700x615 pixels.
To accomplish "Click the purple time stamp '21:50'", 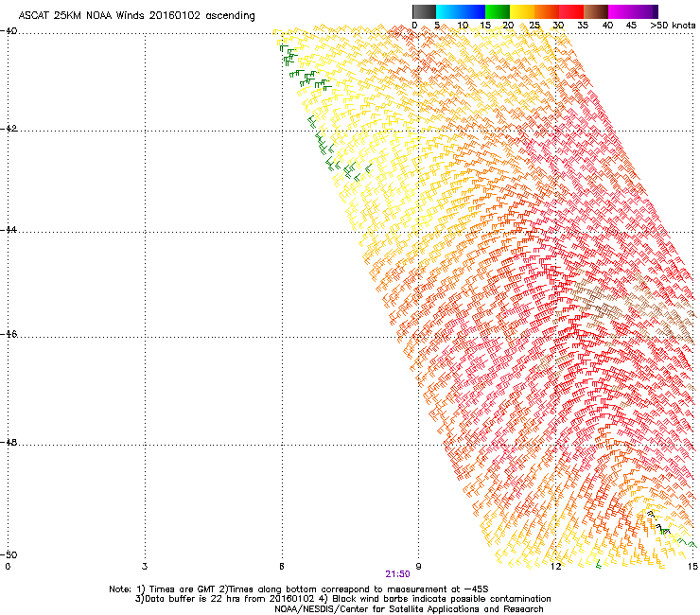I will point(397,574).
